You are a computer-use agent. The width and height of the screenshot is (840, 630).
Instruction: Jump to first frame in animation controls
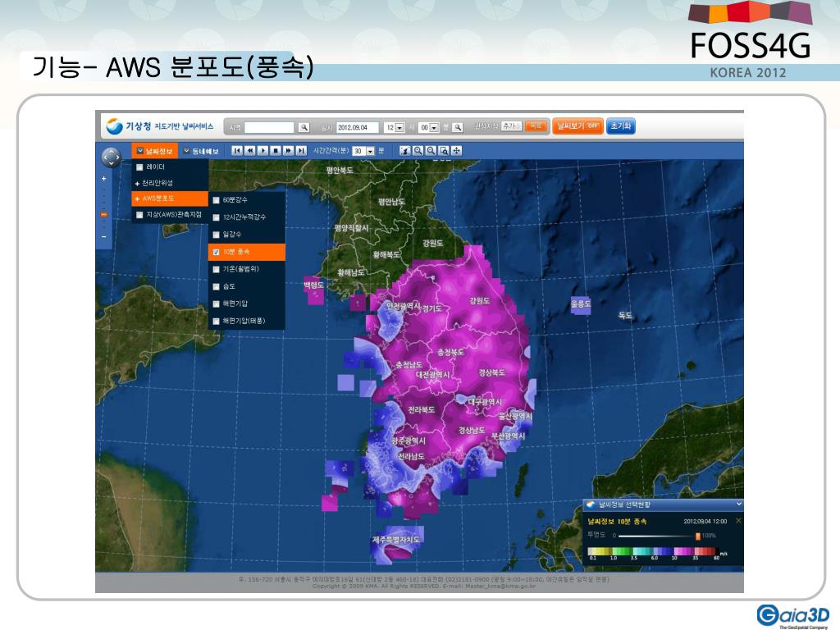coord(237,151)
